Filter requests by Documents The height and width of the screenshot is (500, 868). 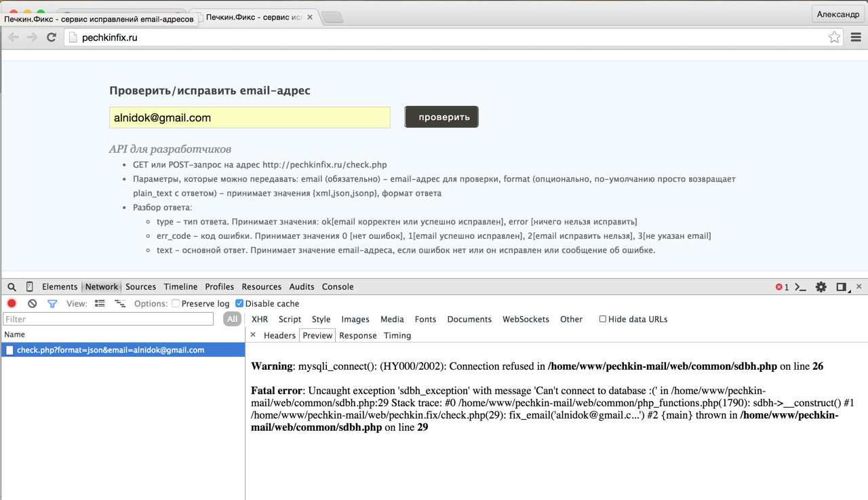tap(469, 319)
